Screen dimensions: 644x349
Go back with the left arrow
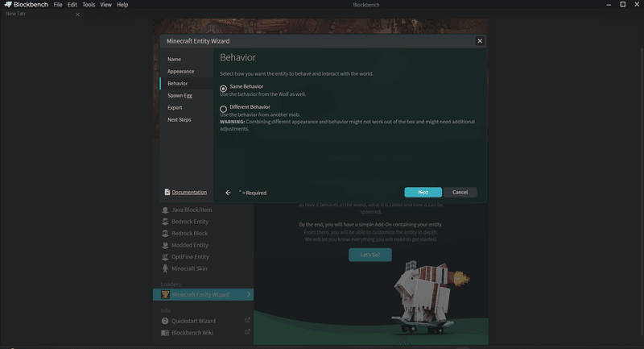pyautogui.click(x=228, y=193)
